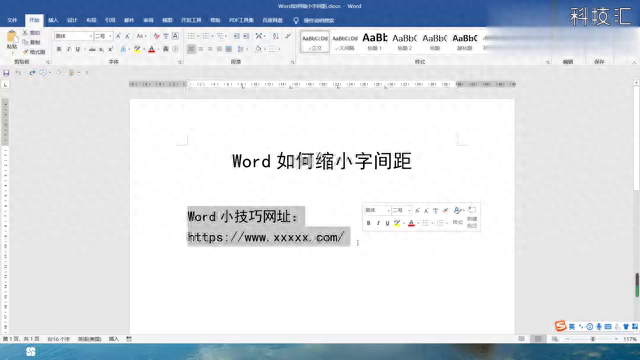The height and width of the screenshot is (360, 640).
Task: Open Sogou input method icon in tray
Action: tap(560, 326)
